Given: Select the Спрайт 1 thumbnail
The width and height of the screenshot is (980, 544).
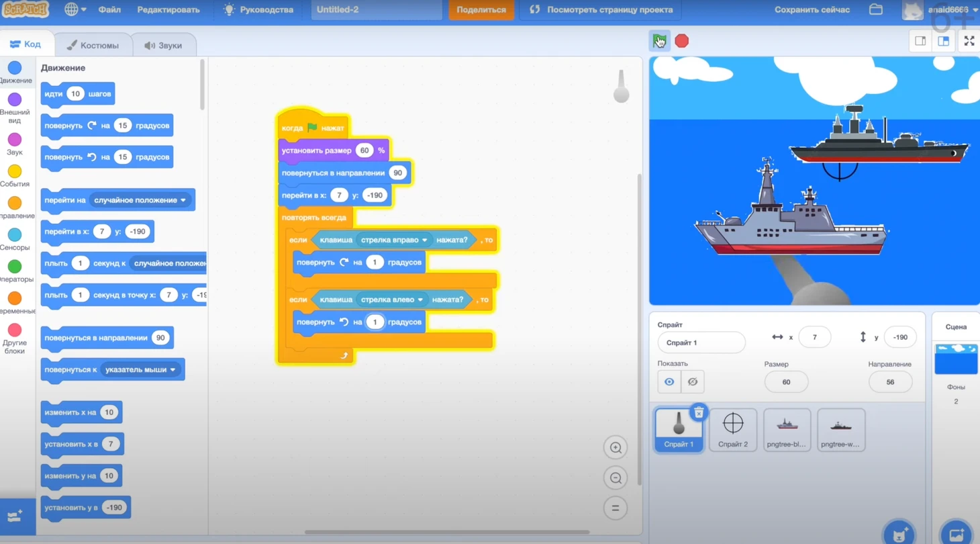Looking at the screenshot, I should pyautogui.click(x=679, y=430).
